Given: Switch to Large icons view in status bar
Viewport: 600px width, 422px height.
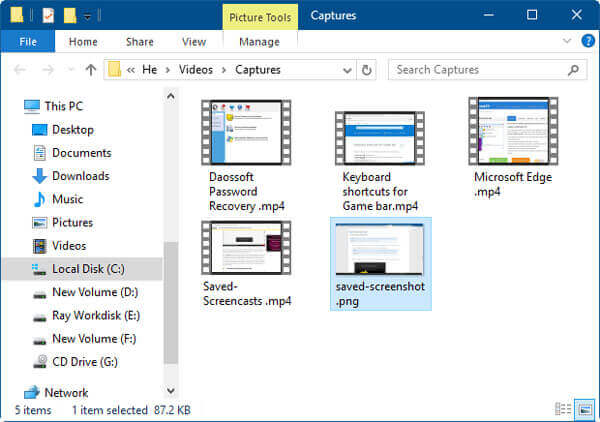Looking at the screenshot, I should tap(585, 409).
